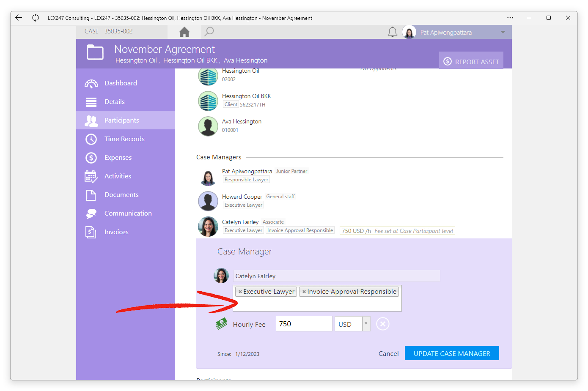Screen dimensions: 588x391
Task: Remove the Executive Lawyer role tag
Action: point(240,292)
